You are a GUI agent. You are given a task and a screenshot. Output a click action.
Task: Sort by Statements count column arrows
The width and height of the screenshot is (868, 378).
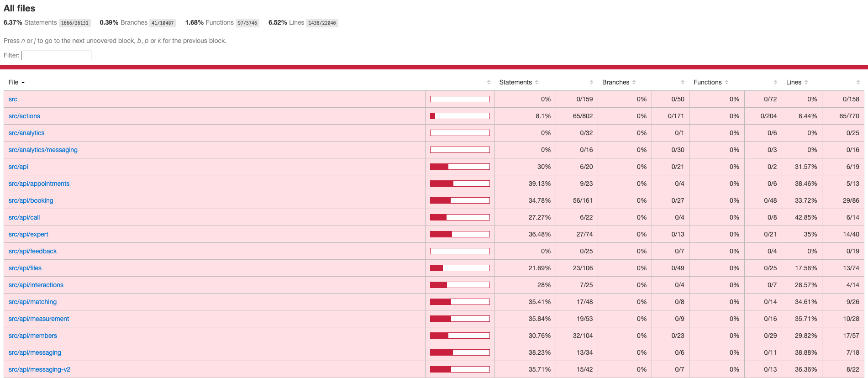tap(591, 82)
